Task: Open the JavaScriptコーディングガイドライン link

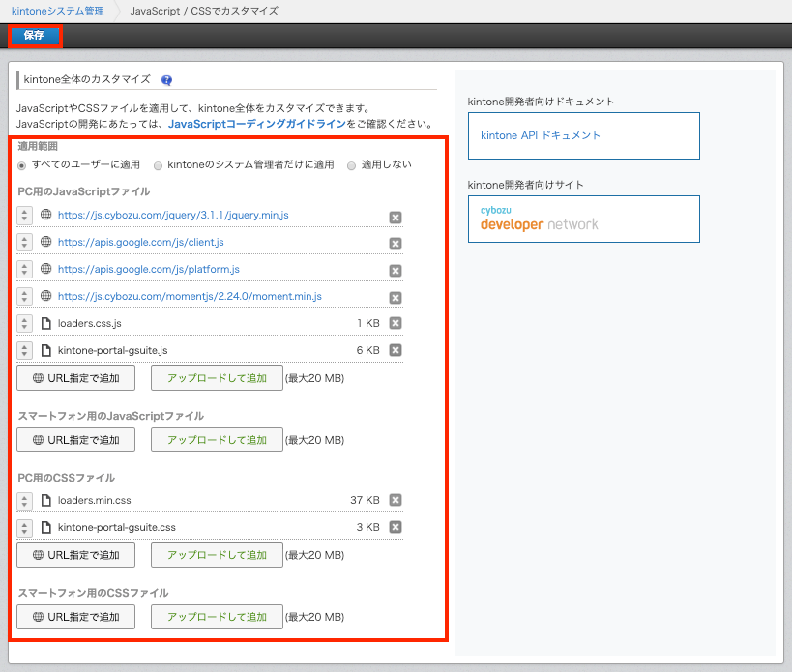Action: pos(256,125)
